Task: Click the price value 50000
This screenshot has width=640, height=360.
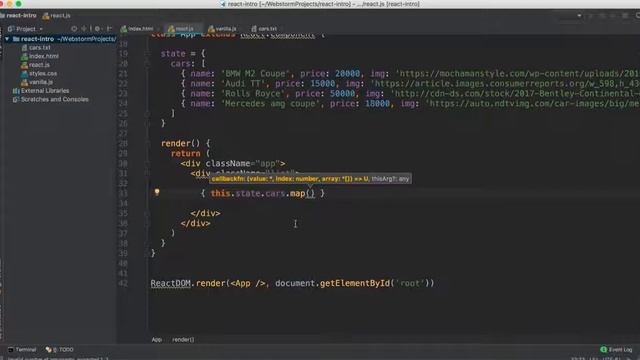Action: (342, 94)
